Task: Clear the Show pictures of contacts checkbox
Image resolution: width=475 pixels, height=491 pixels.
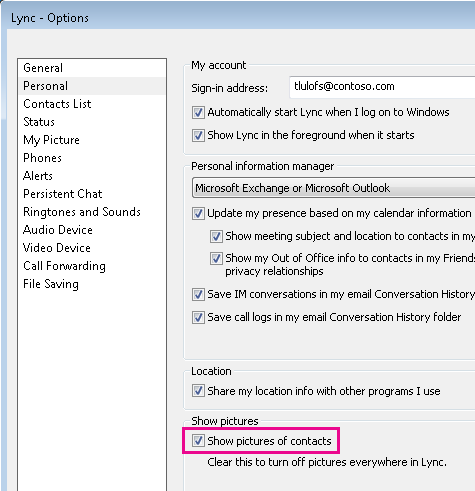Action: (198, 441)
